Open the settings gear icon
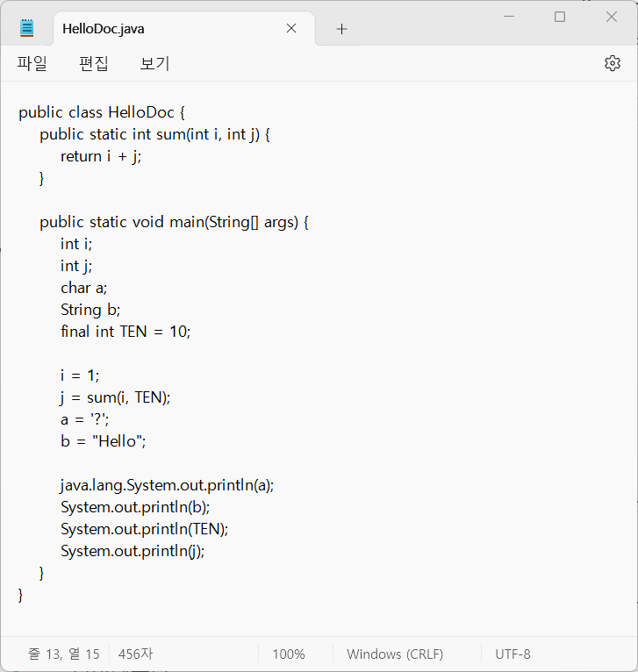 click(613, 63)
